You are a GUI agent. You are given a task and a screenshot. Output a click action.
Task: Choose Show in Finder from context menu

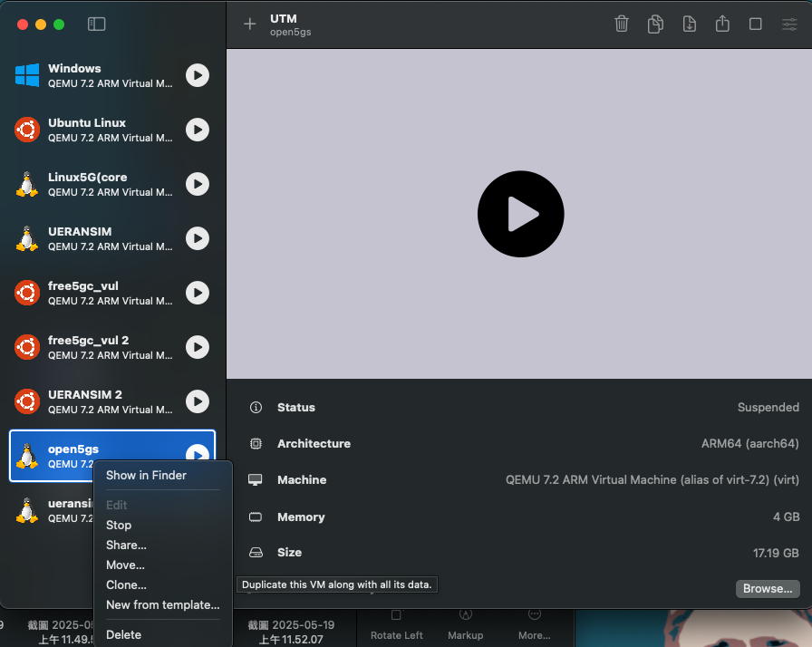point(146,475)
